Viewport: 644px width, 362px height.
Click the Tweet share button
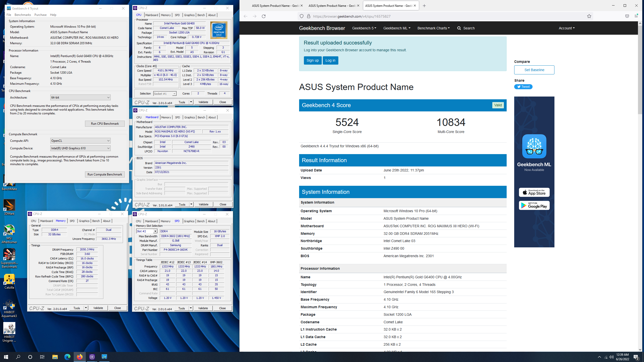pyautogui.click(x=523, y=87)
